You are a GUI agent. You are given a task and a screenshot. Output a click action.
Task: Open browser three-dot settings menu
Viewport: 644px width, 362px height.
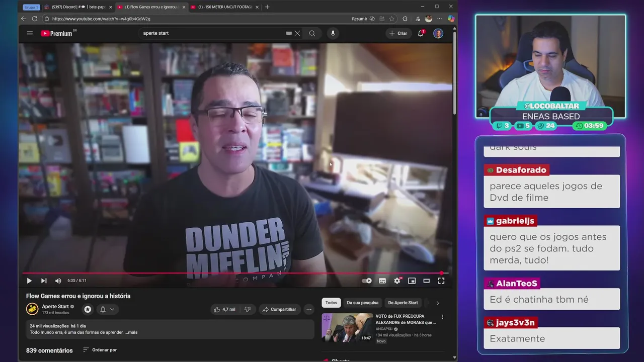point(439,19)
